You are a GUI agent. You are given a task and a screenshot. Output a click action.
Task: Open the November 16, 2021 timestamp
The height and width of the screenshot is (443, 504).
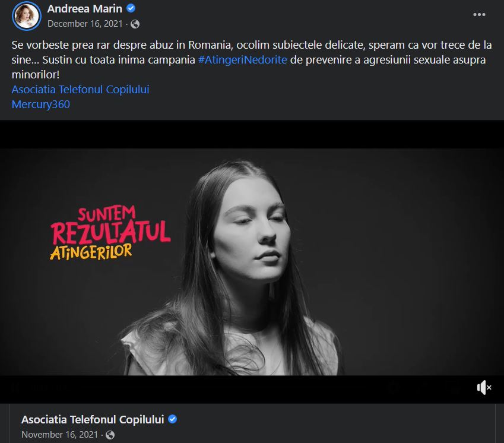click(59, 435)
